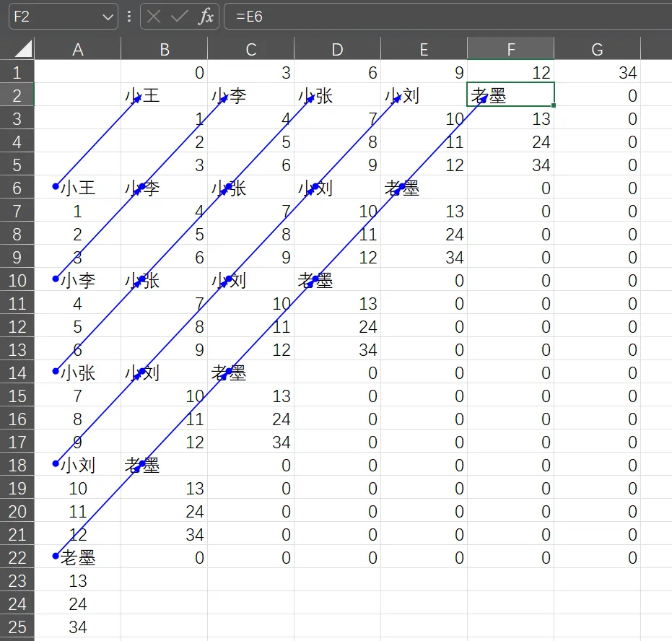Click cell G22 containing 0

[597, 558]
